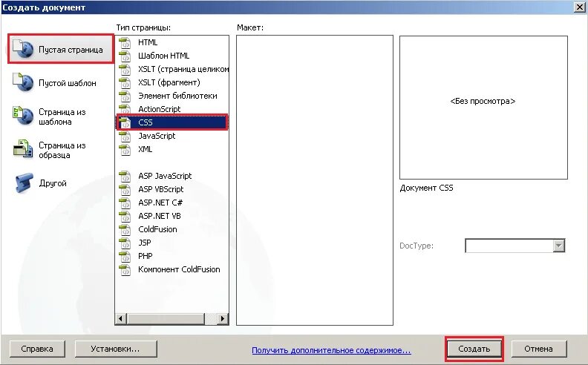Image resolution: width=588 pixels, height=365 pixels.
Task: Close the Создать документ dialog
Action: tap(579, 7)
